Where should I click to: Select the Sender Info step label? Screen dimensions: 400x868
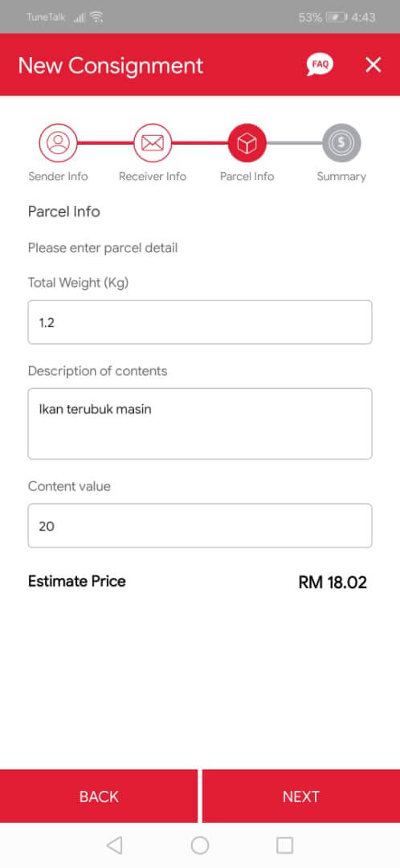pos(58,176)
